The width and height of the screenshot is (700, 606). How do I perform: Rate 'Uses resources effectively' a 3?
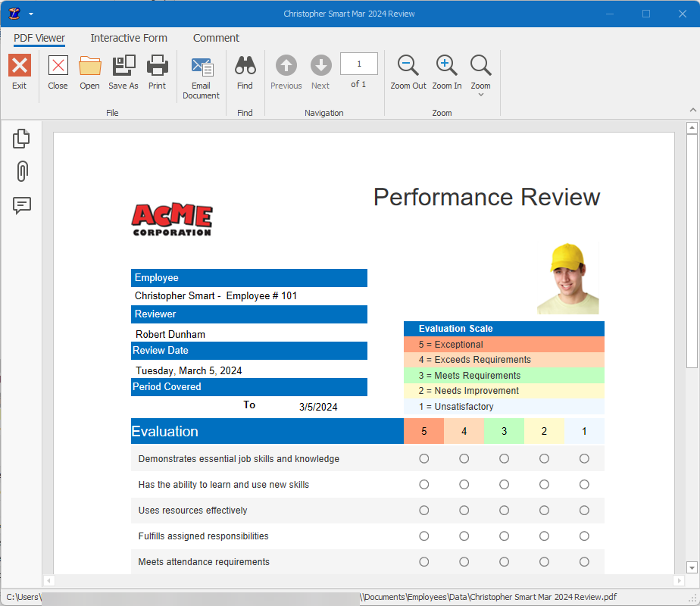504,510
